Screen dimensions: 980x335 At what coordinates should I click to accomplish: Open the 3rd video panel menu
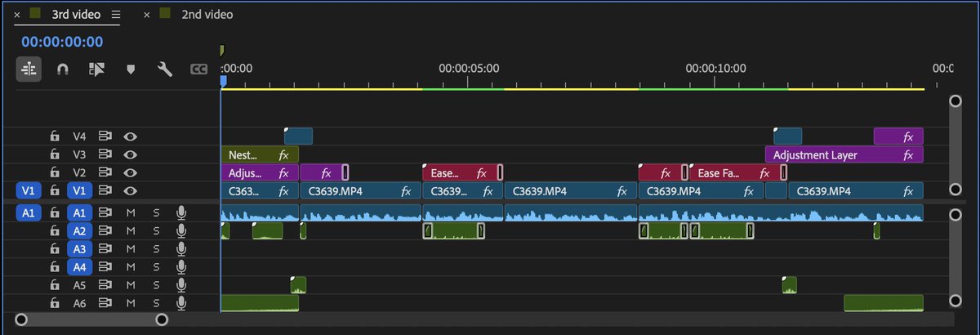point(116,15)
